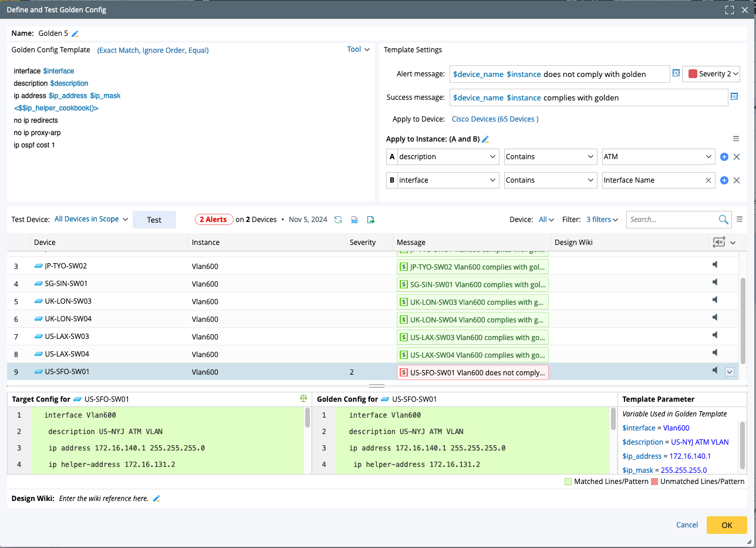Open the Severity 2 dropdown
Screen dimensions: 756x548
click(711, 74)
